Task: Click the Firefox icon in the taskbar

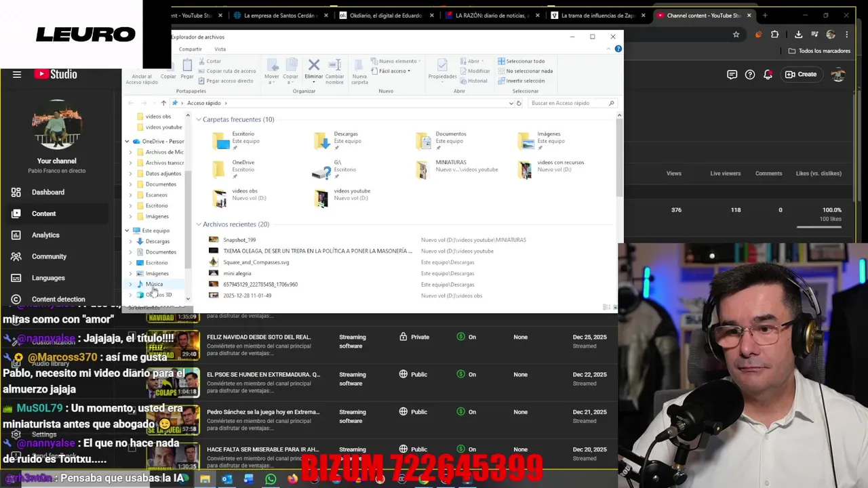Action: tap(292, 479)
